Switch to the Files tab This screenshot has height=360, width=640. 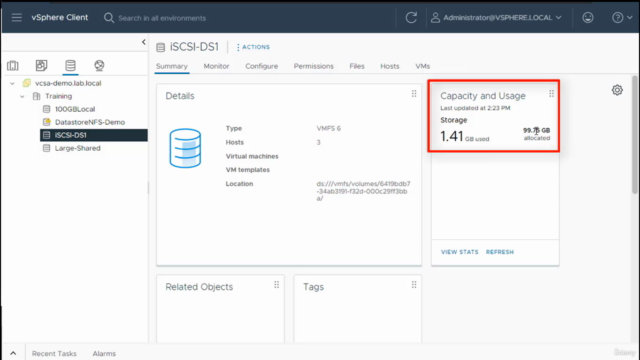click(x=357, y=66)
